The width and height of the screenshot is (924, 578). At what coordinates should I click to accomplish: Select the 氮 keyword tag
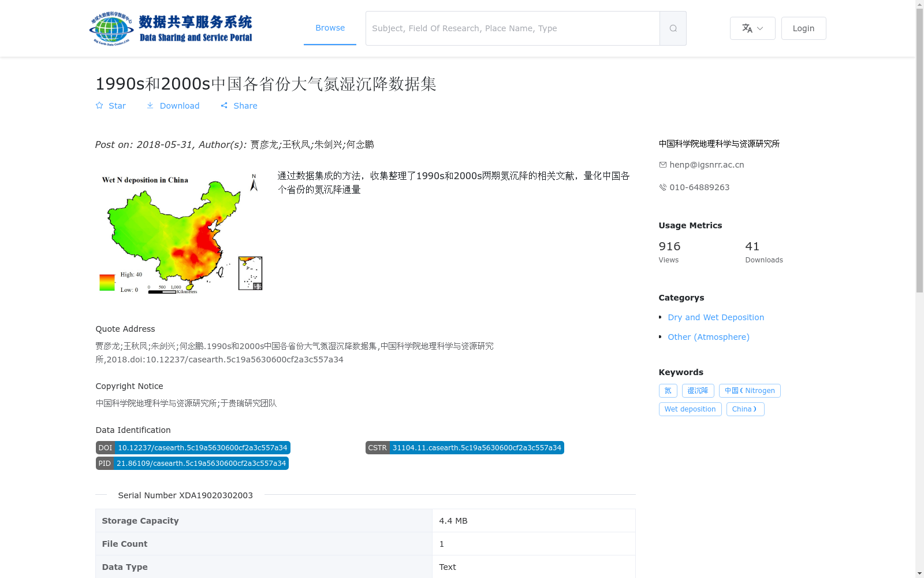pyautogui.click(x=668, y=391)
